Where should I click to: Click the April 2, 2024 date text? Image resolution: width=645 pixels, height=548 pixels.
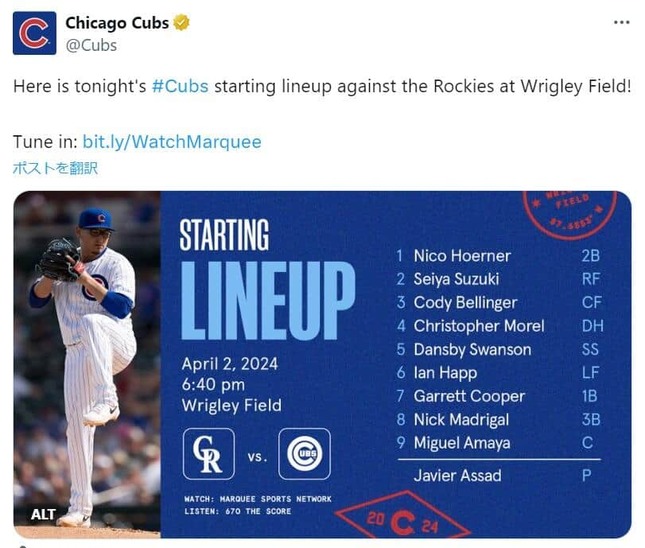point(229,363)
